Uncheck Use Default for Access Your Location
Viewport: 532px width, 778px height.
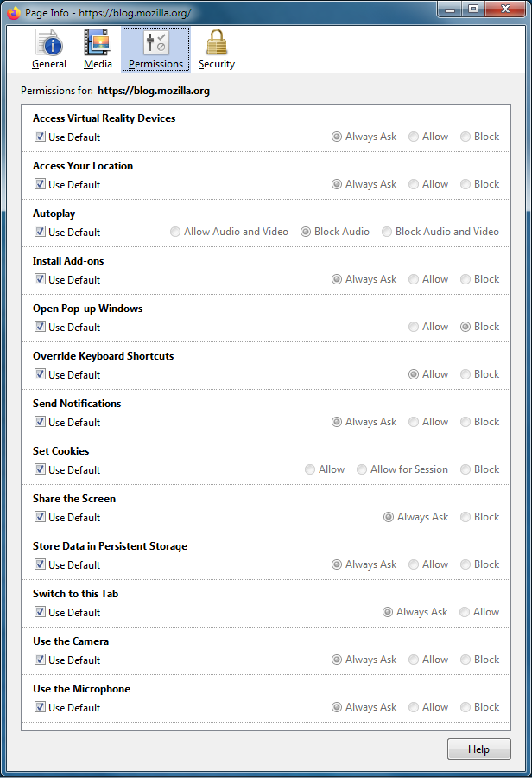40,184
